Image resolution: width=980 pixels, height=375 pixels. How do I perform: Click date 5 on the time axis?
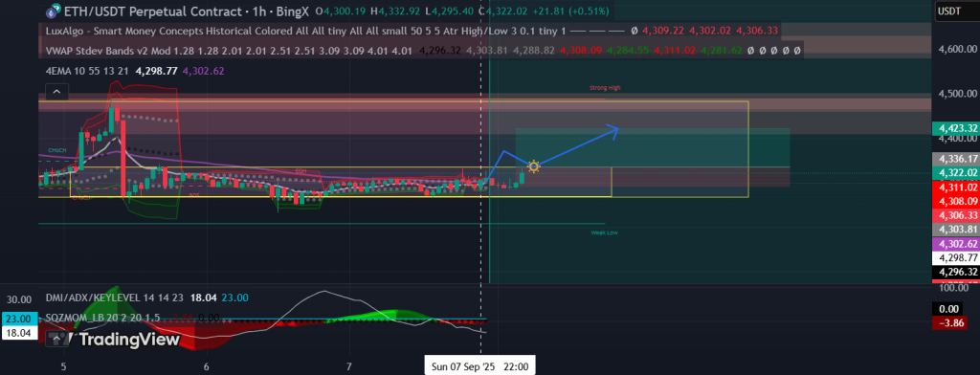point(63,366)
